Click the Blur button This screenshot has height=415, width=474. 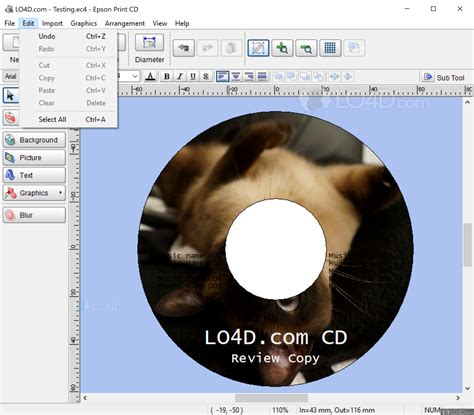click(34, 215)
